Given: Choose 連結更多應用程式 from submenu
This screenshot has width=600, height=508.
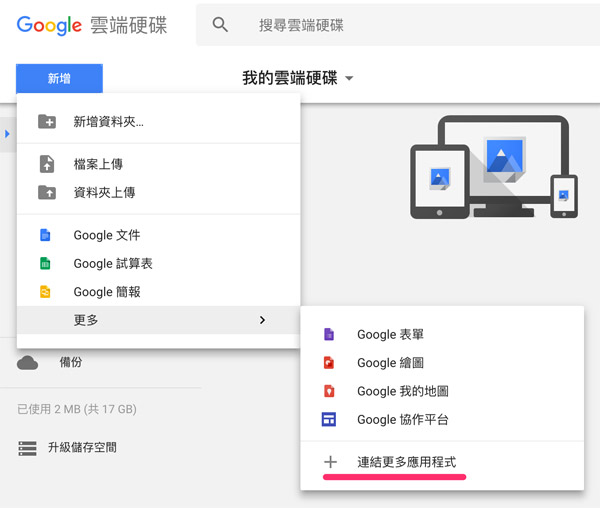Looking at the screenshot, I should click(x=406, y=462).
